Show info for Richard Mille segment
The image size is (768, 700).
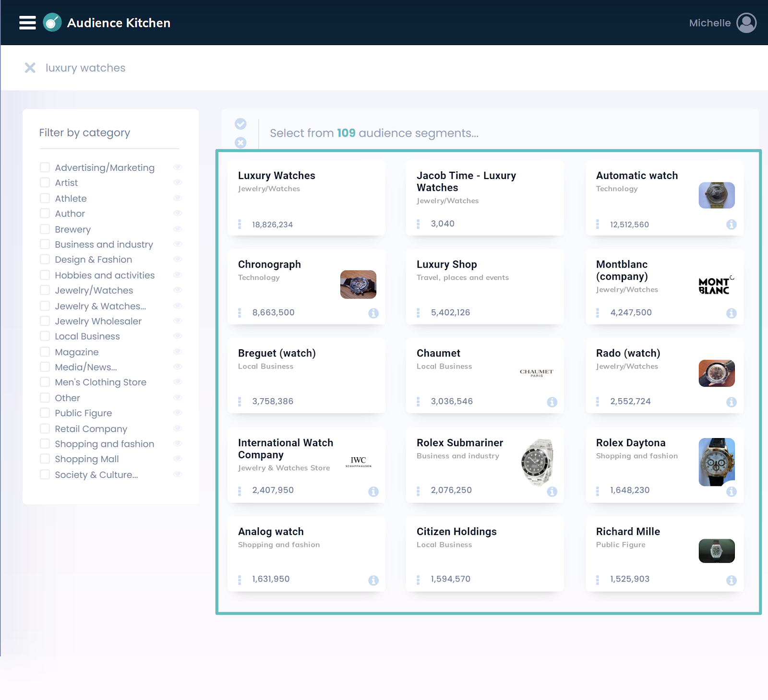tap(732, 581)
